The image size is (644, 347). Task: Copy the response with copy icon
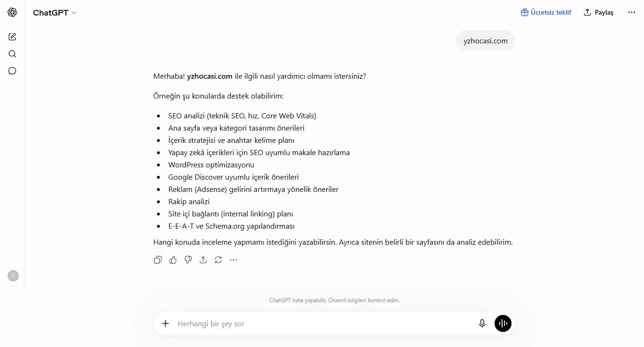[x=158, y=260]
